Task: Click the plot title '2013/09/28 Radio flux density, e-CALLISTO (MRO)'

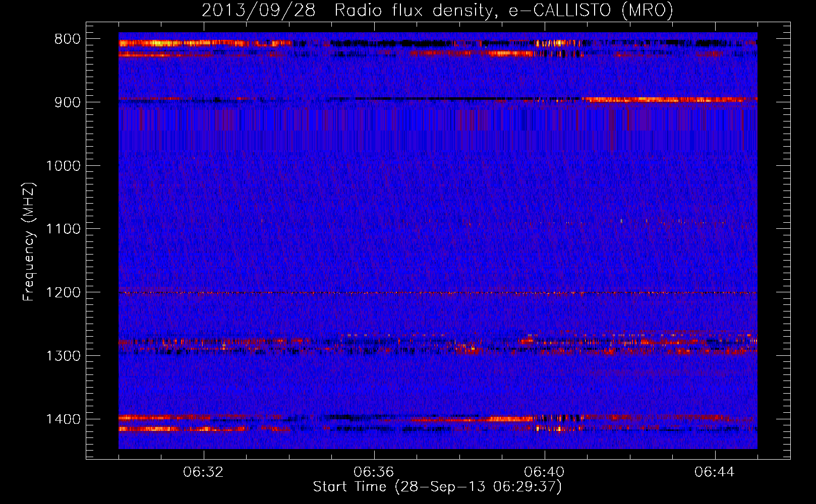Action: (437, 10)
